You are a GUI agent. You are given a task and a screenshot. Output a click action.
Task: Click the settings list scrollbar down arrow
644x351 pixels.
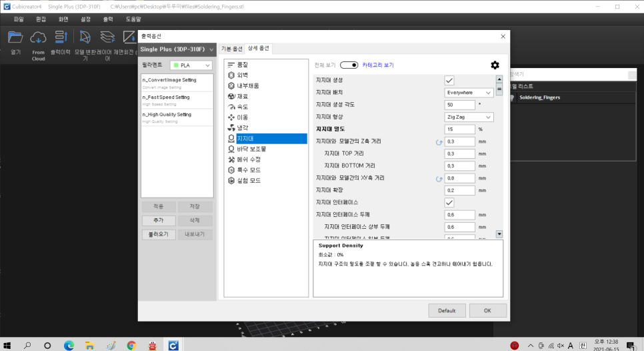[x=499, y=234]
